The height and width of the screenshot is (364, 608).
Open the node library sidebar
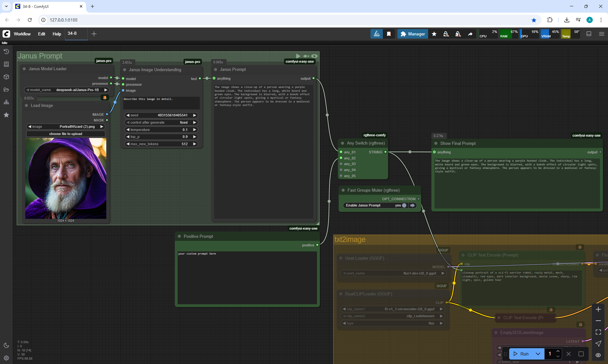pos(6,64)
